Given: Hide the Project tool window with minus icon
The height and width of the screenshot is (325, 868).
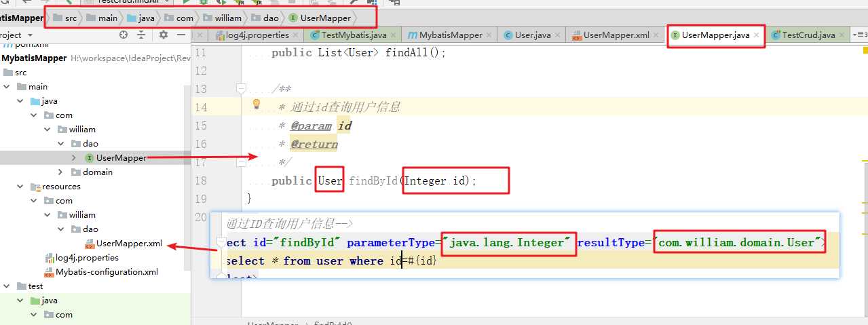Looking at the screenshot, I should [x=182, y=35].
